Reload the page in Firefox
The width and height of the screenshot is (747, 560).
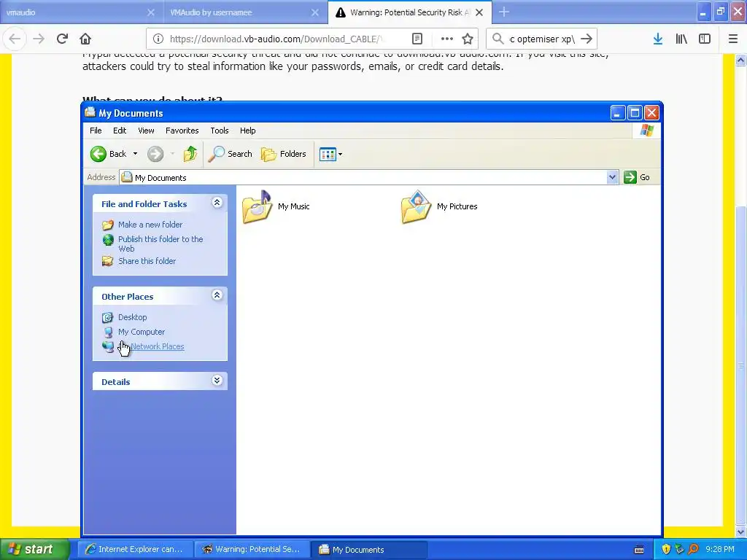click(x=62, y=39)
